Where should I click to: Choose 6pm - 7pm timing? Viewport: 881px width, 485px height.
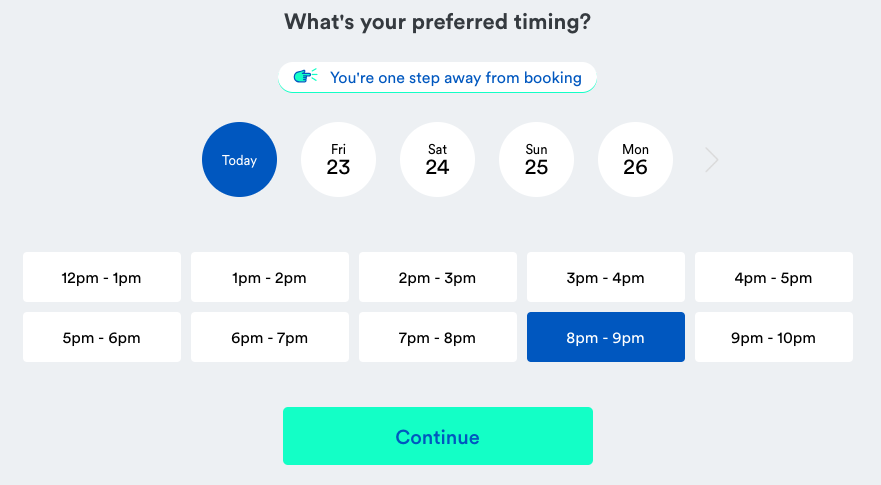tap(270, 337)
